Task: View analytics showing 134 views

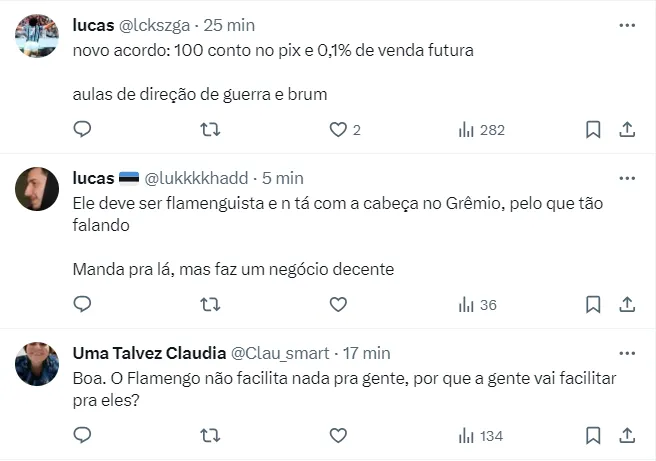Action: 481,435
